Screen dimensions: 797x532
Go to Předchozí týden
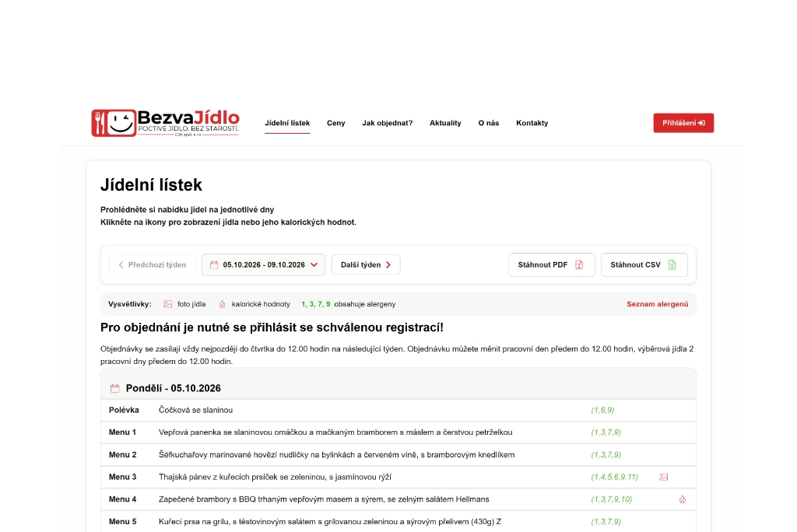153,264
